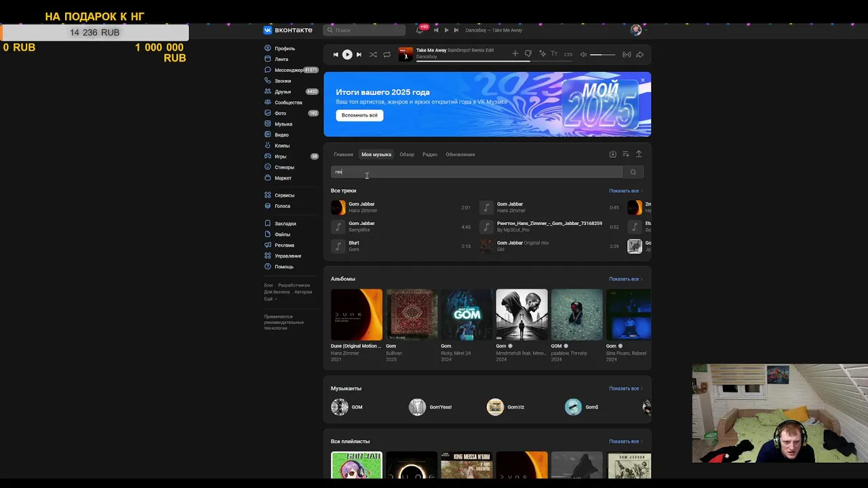
Task: Play the current track in player
Action: [347, 54]
